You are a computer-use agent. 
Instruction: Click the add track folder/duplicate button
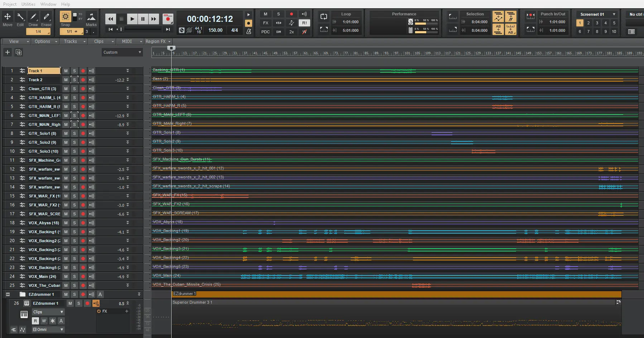(19, 52)
